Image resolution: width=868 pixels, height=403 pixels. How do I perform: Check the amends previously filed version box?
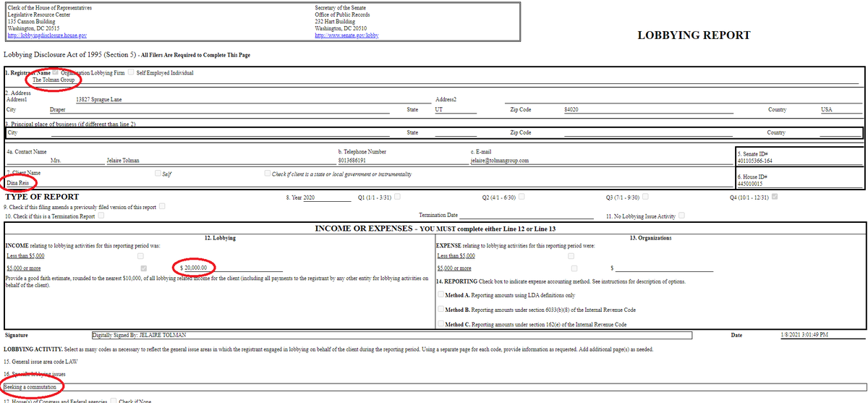pos(162,207)
